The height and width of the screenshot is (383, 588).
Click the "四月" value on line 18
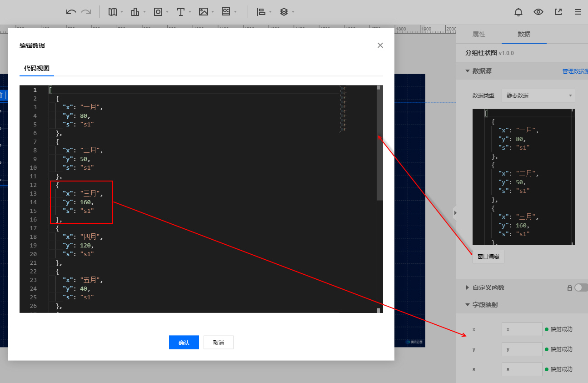[x=91, y=237]
